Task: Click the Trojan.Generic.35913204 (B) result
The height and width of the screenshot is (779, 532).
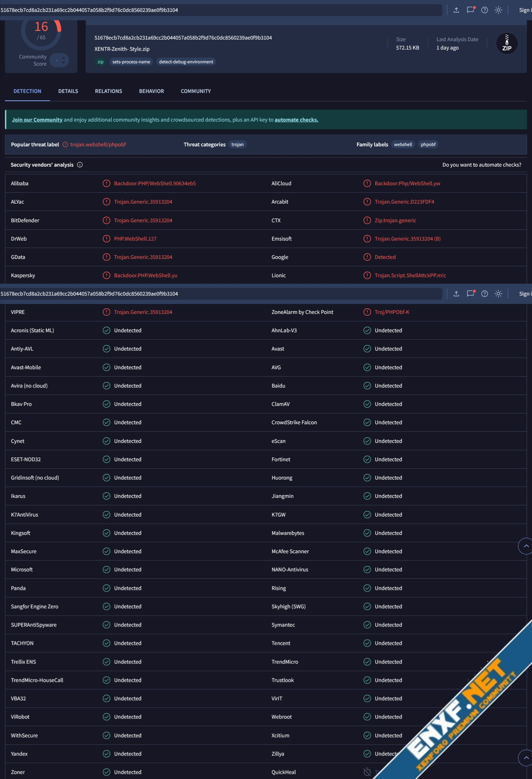Action: pos(408,239)
